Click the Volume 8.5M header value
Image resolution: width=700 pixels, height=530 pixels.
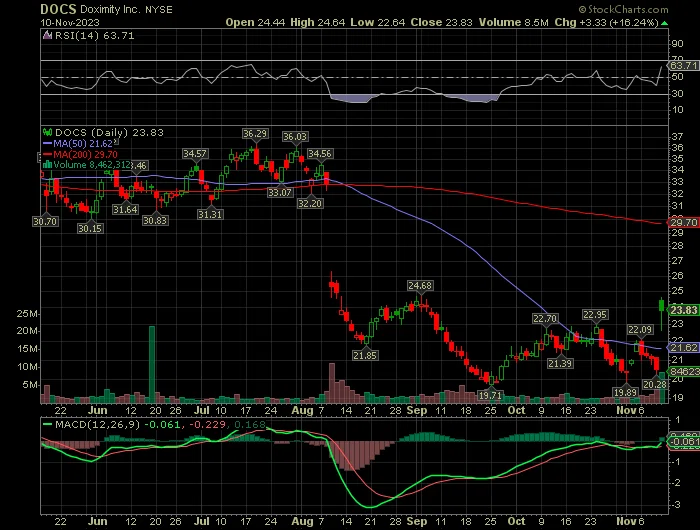point(513,22)
